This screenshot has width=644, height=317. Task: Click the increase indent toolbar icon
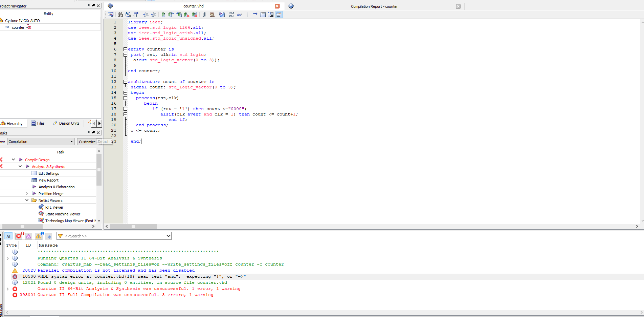pyautogui.click(x=146, y=15)
